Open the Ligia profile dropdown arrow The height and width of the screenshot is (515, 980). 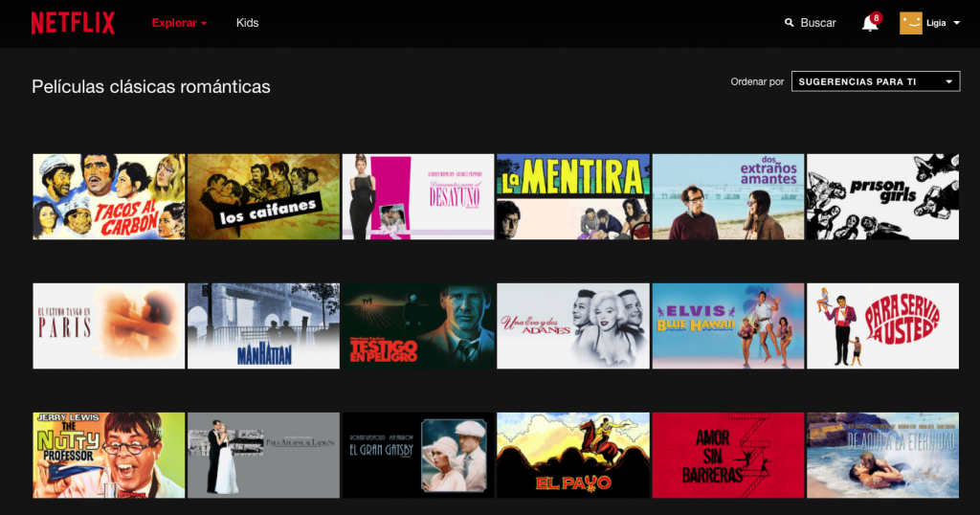957,23
